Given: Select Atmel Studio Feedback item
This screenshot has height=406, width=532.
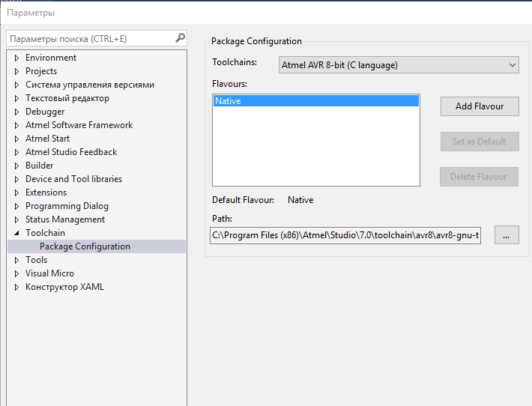Looking at the screenshot, I should click(x=71, y=152).
